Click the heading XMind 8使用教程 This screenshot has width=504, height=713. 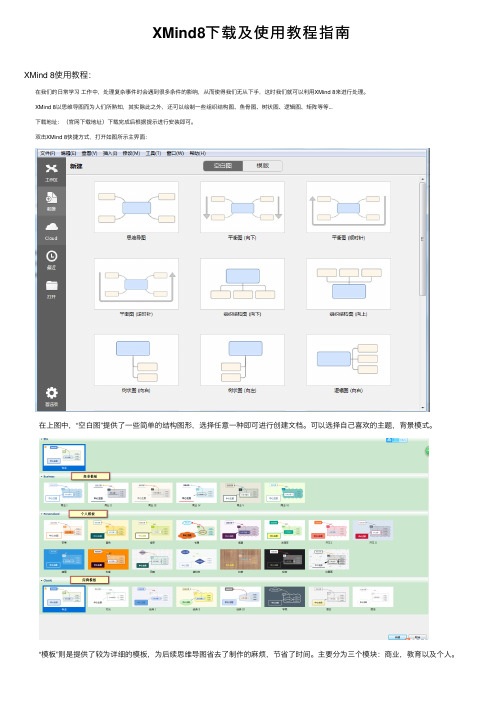point(57,75)
